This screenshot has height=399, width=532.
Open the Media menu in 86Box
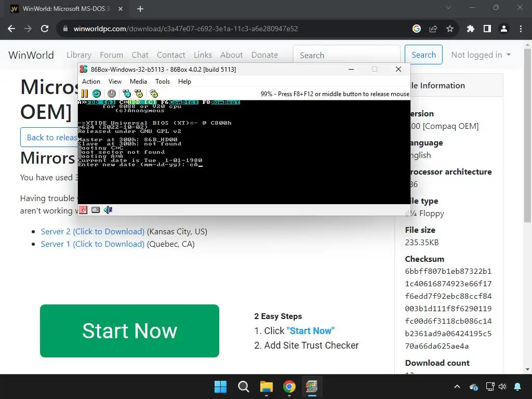pyautogui.click(x=138, y=82)
